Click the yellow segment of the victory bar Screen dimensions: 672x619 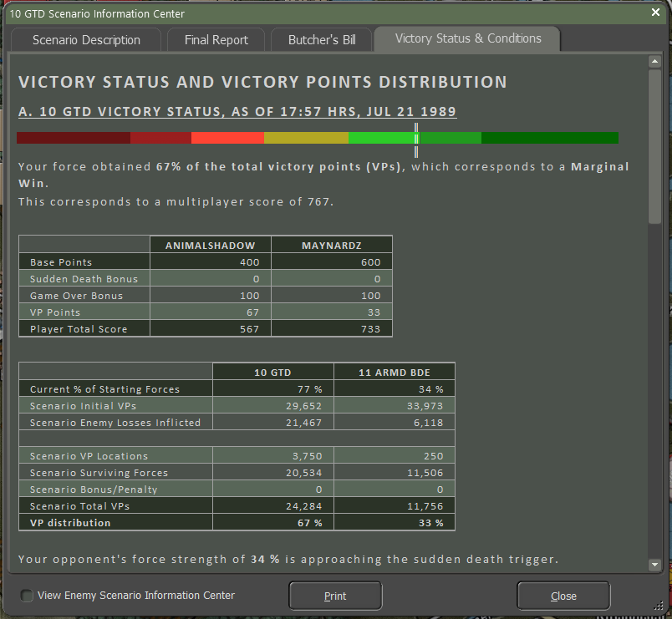coord(306,138)
